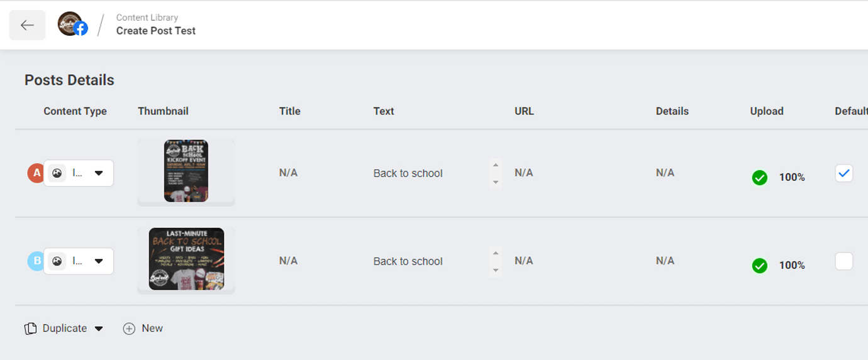Image resolution: width=868 pixels, height=360 pixels.
Task: Click the blue B variant badge
Action: point(36,261)
